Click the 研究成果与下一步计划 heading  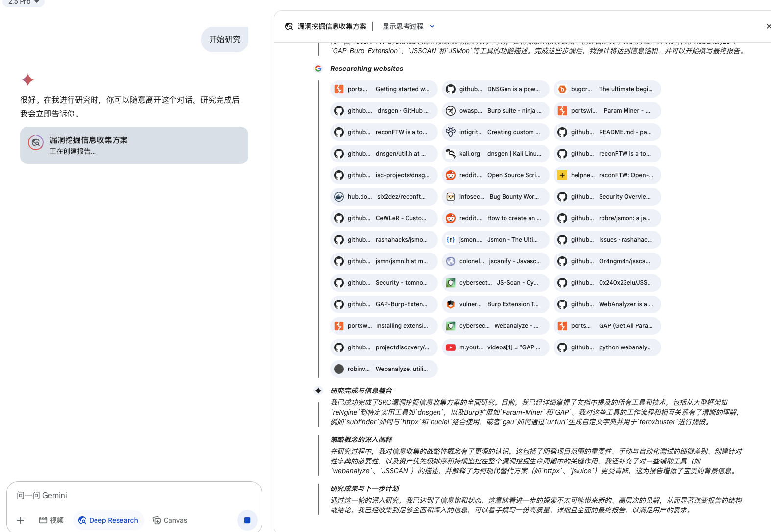tap(365, 488)
